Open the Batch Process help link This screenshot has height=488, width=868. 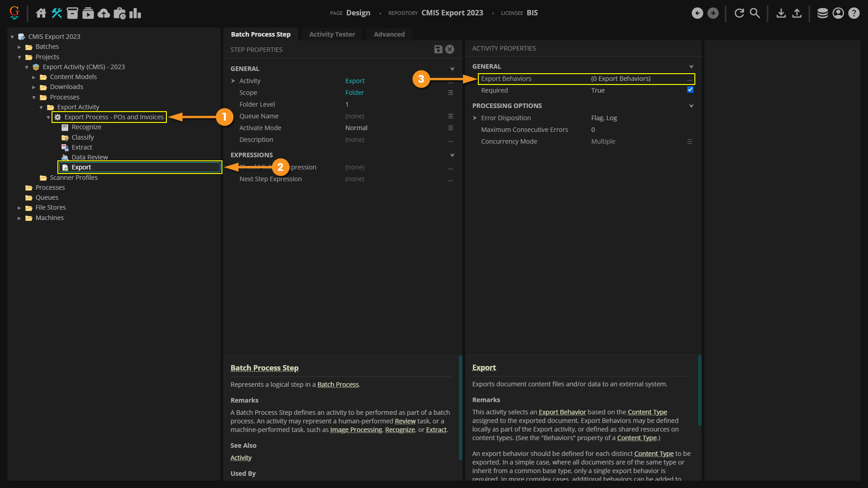click(x=338, y=385)
